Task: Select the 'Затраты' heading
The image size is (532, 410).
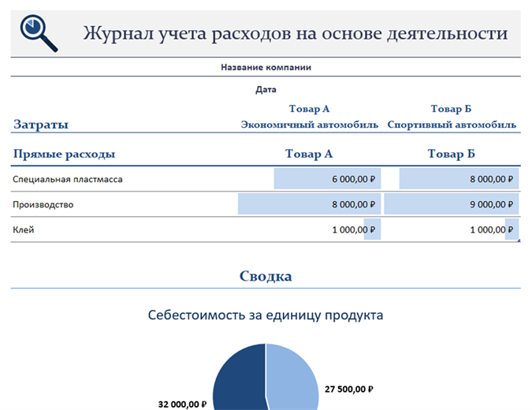Action: point(41,125)
